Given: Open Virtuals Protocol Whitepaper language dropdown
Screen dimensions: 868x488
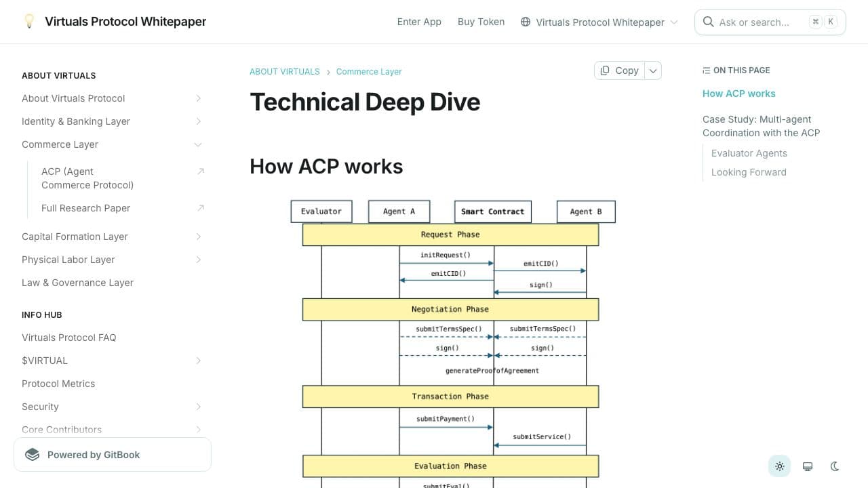Looking at the screenshot, I should coord(599,22).
